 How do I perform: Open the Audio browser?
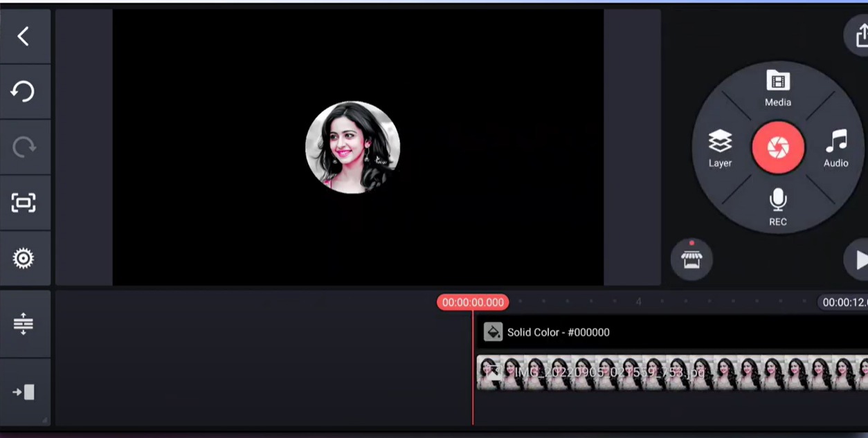[x=835, y=148]
